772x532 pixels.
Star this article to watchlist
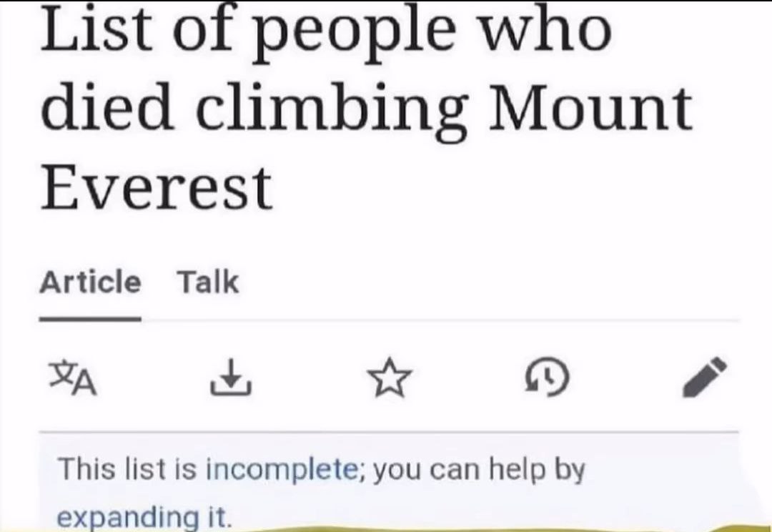[x=390, y=378]
